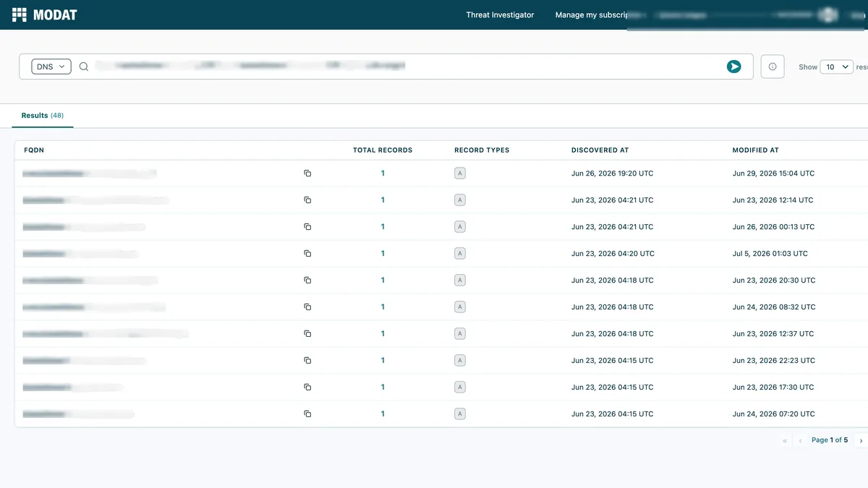Click the Page 1 of 5 indicator
This screenshot has height=488, width=868.
click(x=830, y=440)
